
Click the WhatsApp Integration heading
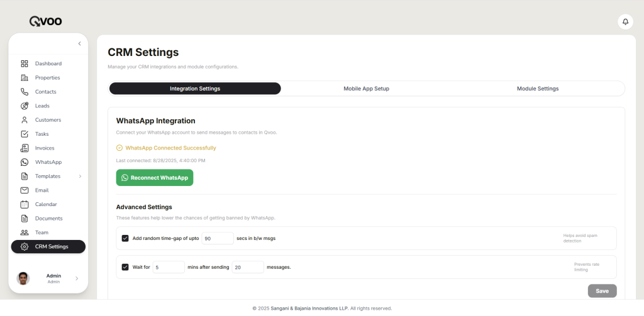click(156, 121)
